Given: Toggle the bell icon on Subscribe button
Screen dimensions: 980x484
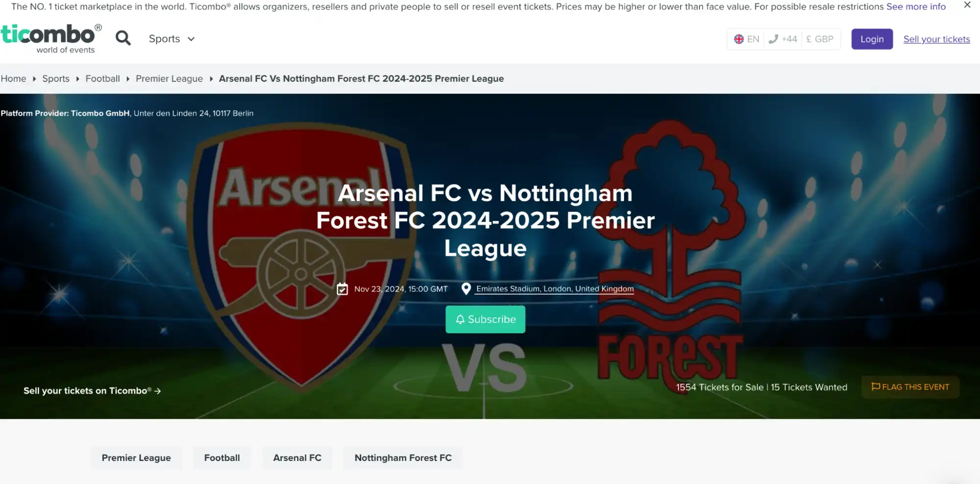Looking at the screenshot, I should [x=460, y=319].
